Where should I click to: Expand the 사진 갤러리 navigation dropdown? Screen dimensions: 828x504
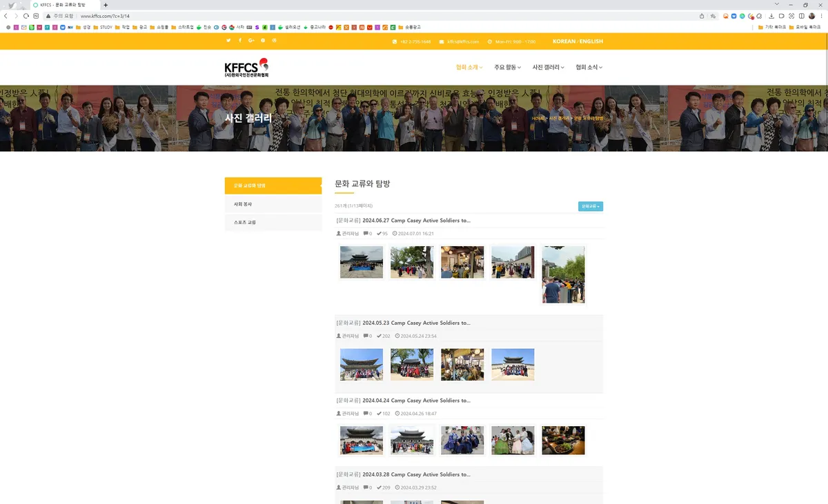click(548, 67)
